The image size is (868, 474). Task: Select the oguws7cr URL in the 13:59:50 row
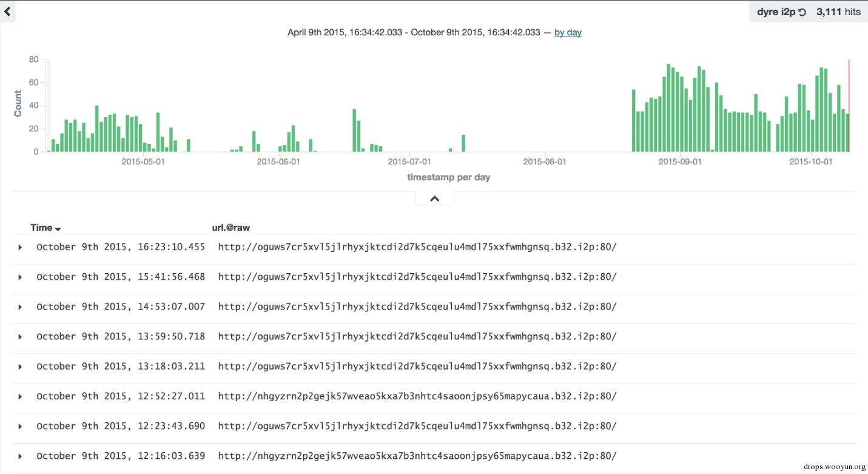click(417, 336)
